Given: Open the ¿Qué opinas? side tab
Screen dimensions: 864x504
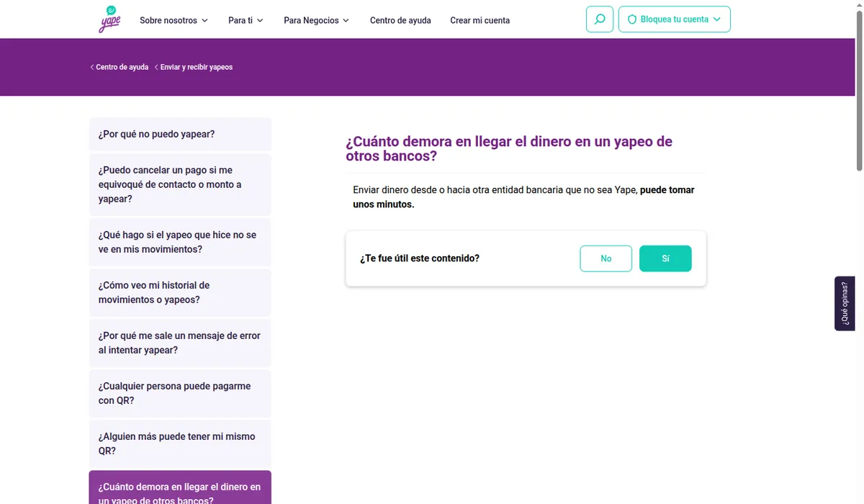Looking at the screenshot, I should 845,303.
